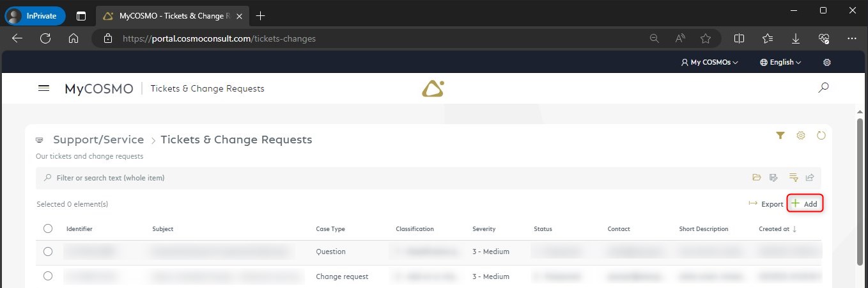Click the filter funnel icon
The height and width of the screenshot is (288, 868).
(780, 136)
